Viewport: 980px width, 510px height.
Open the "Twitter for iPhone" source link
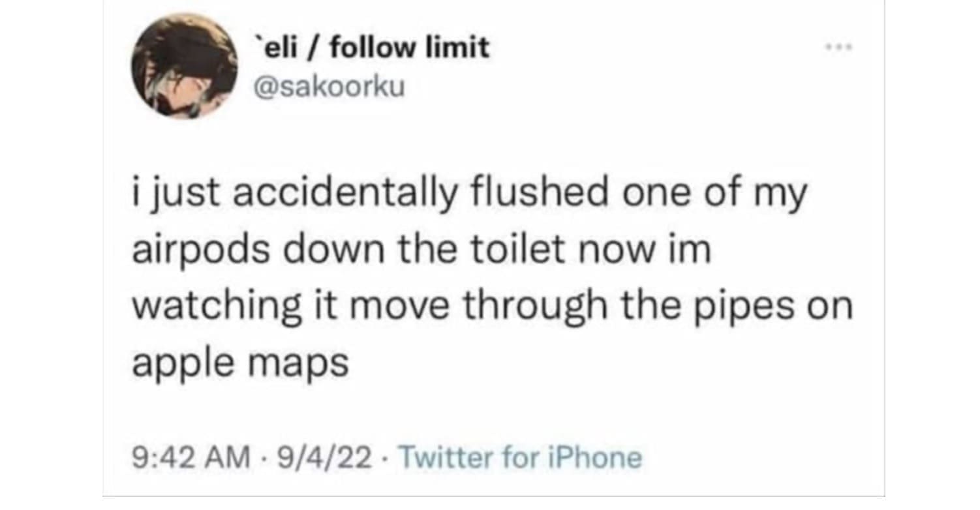[519, 458]
